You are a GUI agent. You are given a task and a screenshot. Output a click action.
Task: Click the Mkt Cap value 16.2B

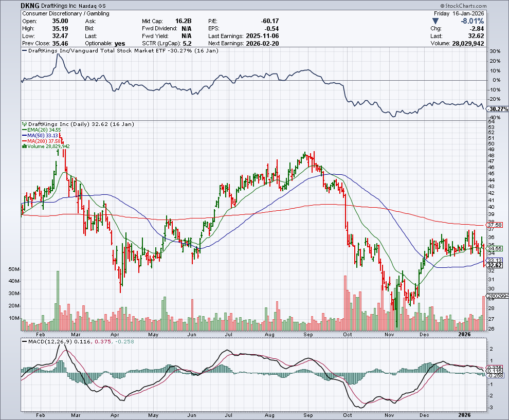183,21
